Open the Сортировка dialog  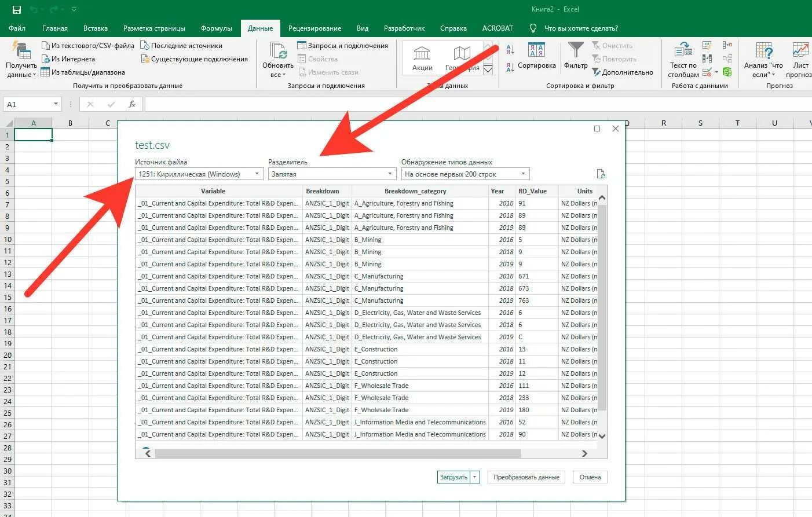[x=537, y=57]
